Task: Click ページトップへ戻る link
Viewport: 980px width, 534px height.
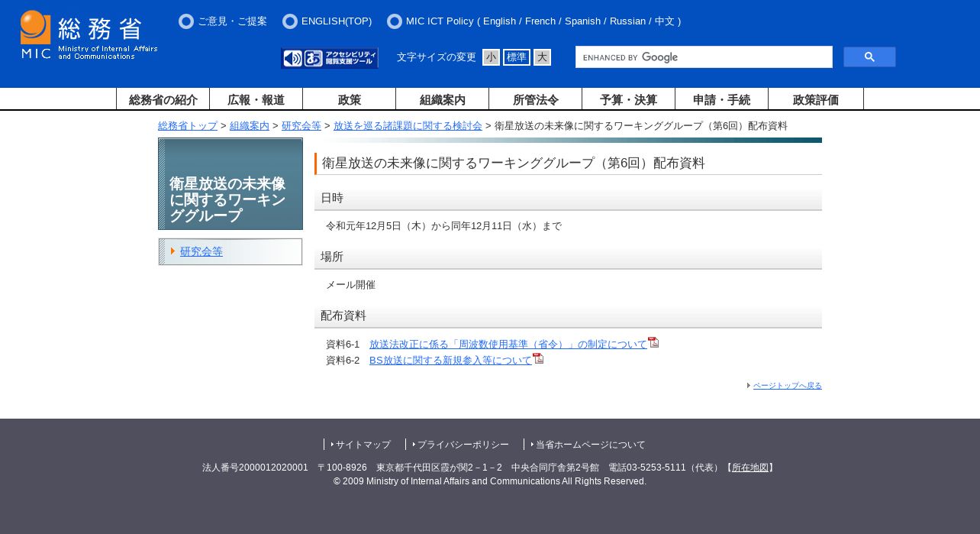Action: [x=787, y=386]
